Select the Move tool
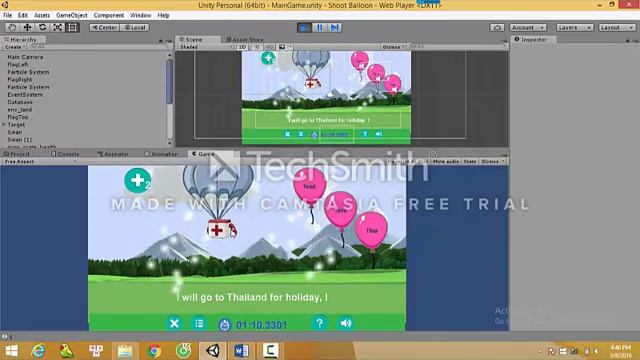640x360 pixels. [x=27, y=27]
